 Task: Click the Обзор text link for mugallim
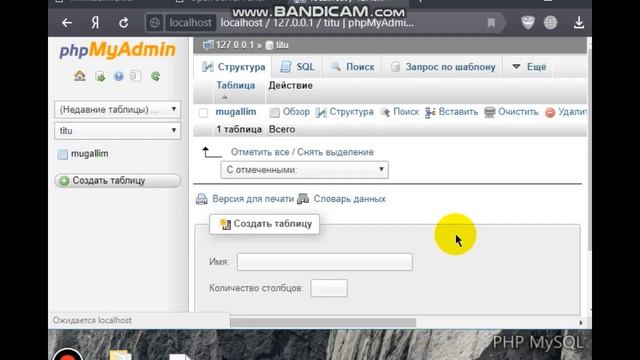point(296,112)
